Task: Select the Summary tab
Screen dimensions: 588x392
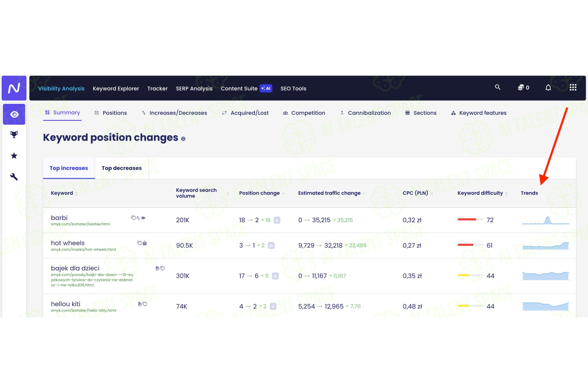Action: (62, 113)
